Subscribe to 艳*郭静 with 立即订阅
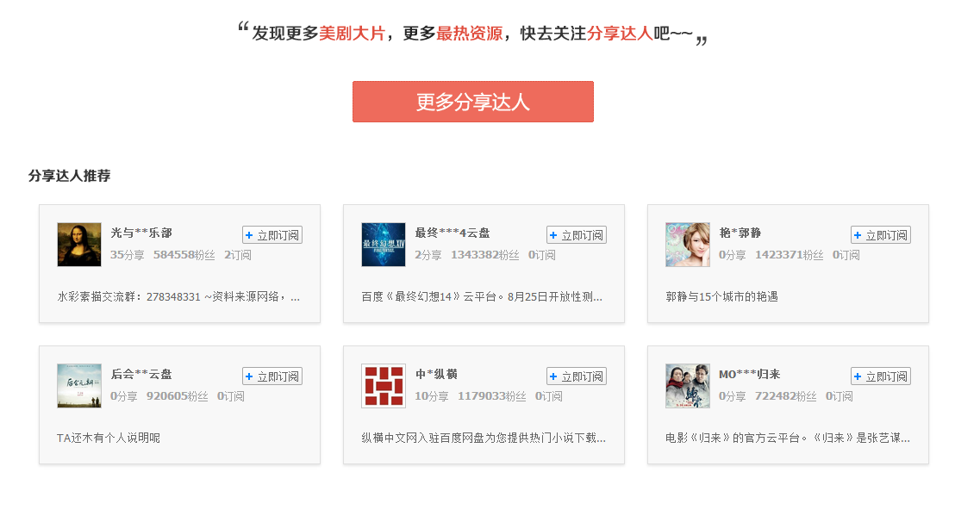The image size is (980, 510). pos(881,235)
